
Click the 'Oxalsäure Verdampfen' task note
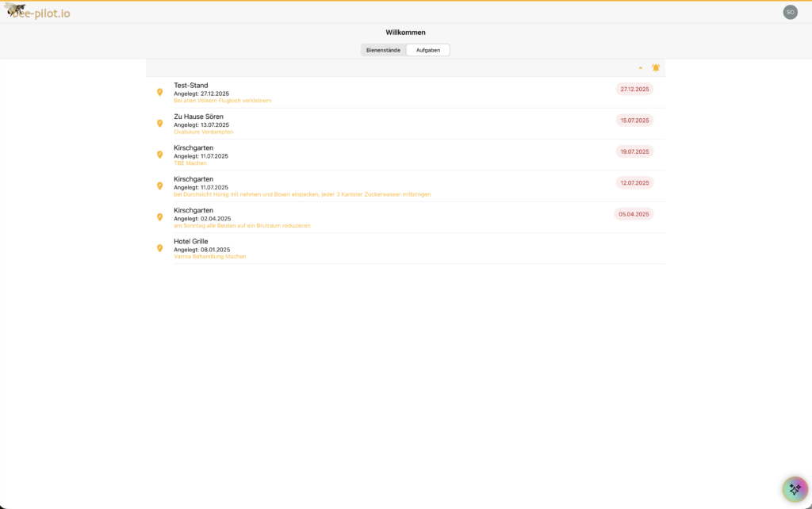tap(203, 132)
